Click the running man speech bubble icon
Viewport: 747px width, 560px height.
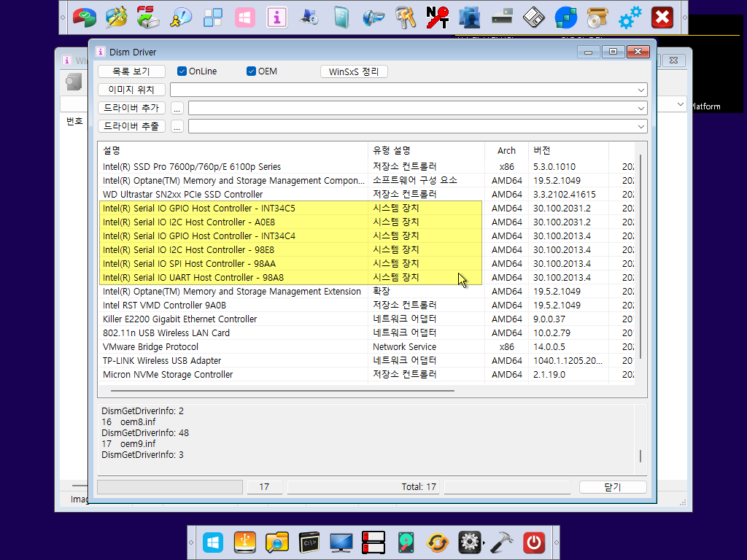(181, 17)
